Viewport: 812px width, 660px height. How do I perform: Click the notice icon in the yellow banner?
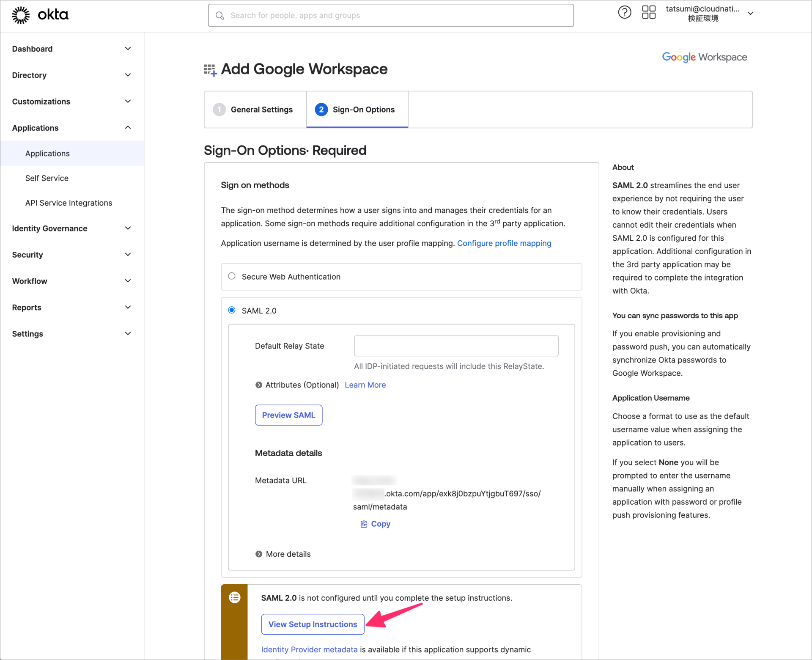tap(235, 597)
